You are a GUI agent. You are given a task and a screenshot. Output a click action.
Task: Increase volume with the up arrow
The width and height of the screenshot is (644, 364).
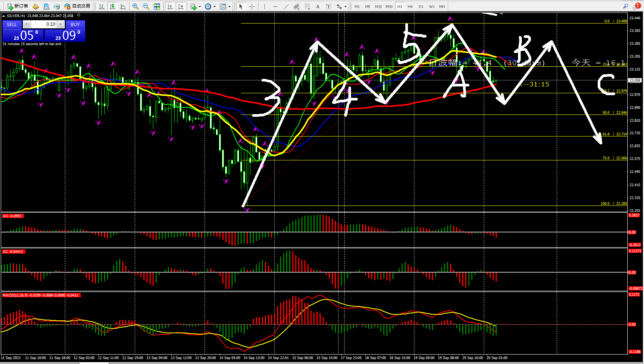[61, 24]
